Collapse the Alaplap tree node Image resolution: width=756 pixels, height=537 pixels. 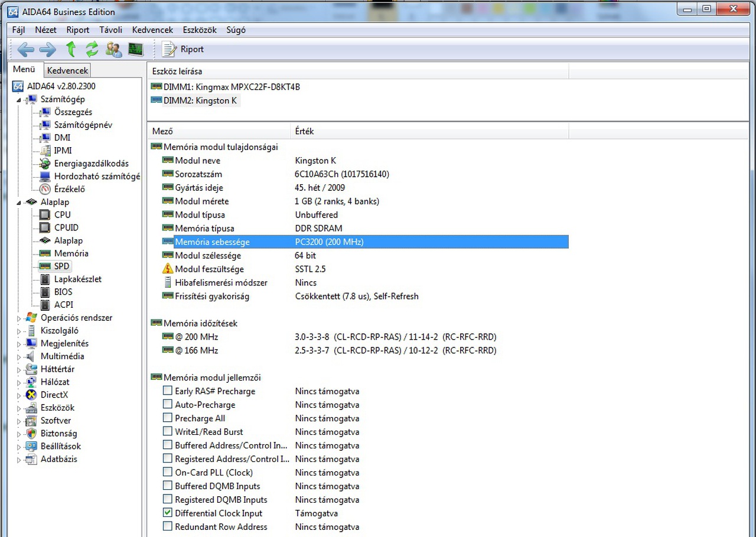click(19, 203)
